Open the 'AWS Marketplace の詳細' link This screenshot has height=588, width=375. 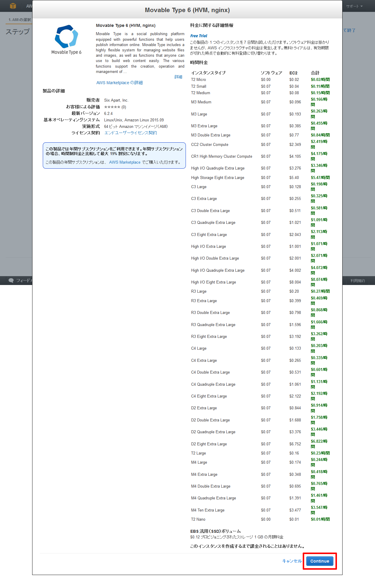119,83
